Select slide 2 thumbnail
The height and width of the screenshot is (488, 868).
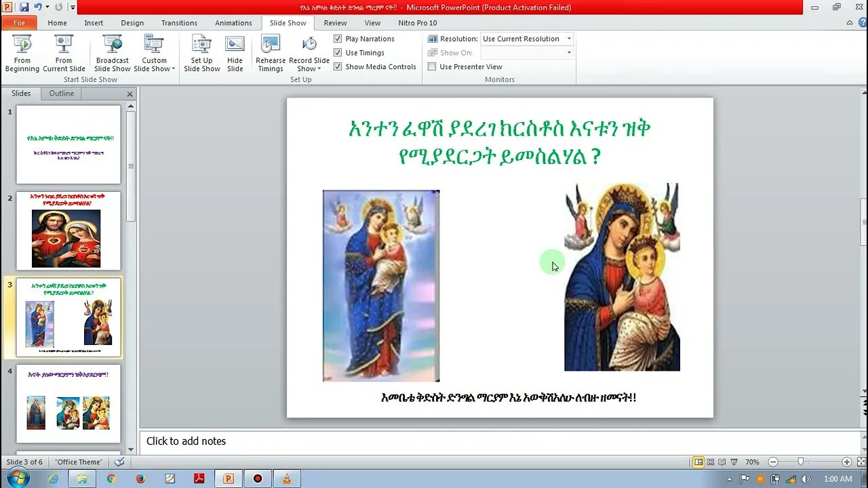click(x=68, y=230)
